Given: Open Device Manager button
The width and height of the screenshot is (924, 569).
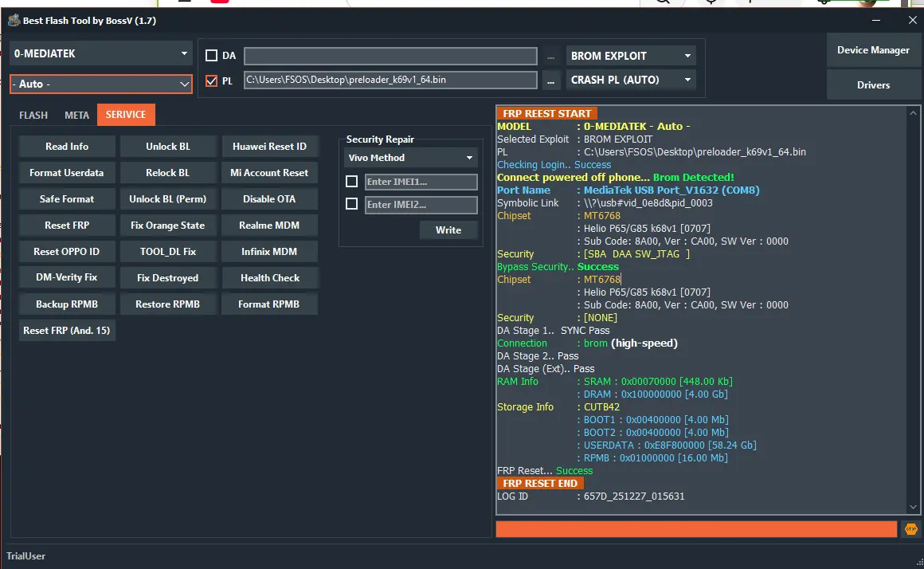Looking at the screenshot, I should point(873,50).
